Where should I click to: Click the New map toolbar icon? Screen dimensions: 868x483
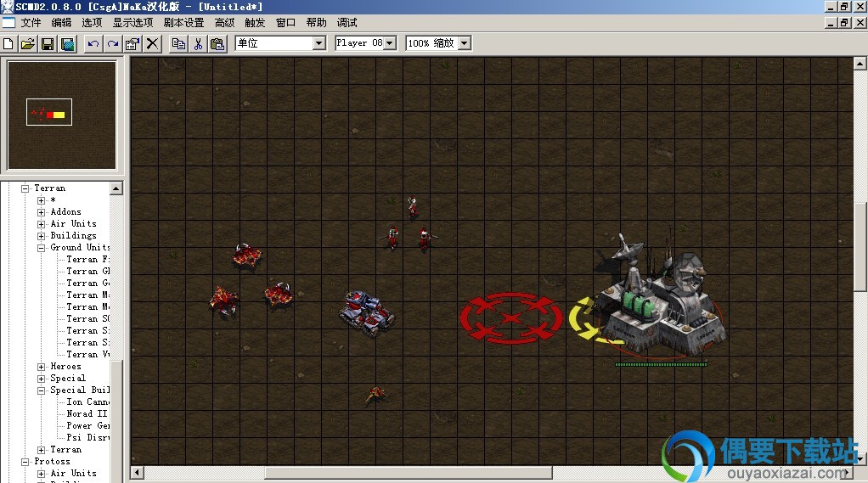coord(8,43)
